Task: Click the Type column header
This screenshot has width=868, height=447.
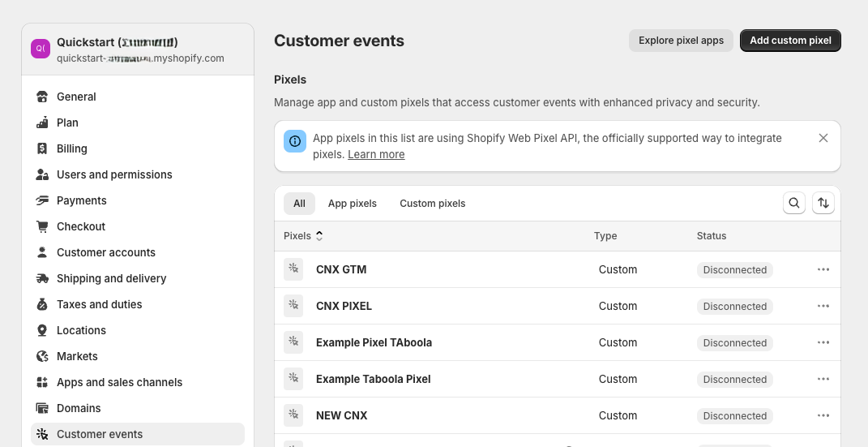Action: tap(605, 236)
